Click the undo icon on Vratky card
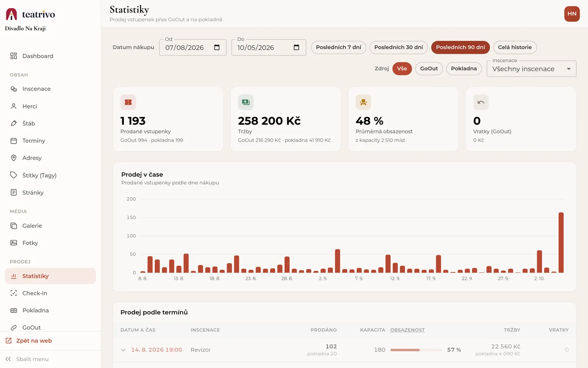 481,102
